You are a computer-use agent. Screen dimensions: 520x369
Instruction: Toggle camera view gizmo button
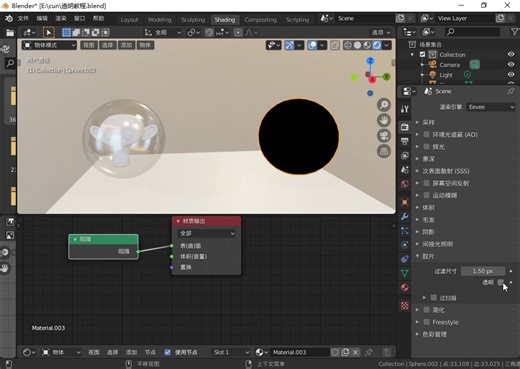tap(384, 136)
